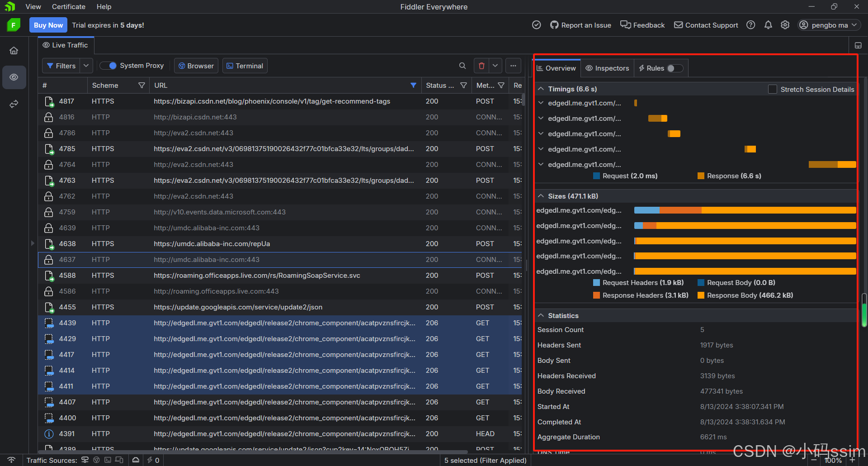
Task: Click the search icon above the sessions list
Action: [462, 66]
